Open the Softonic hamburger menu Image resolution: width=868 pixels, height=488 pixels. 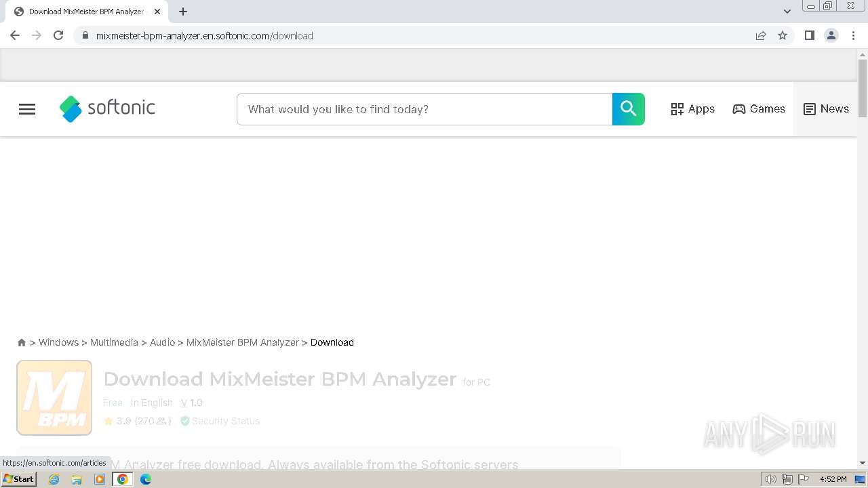tap(27, 109)
